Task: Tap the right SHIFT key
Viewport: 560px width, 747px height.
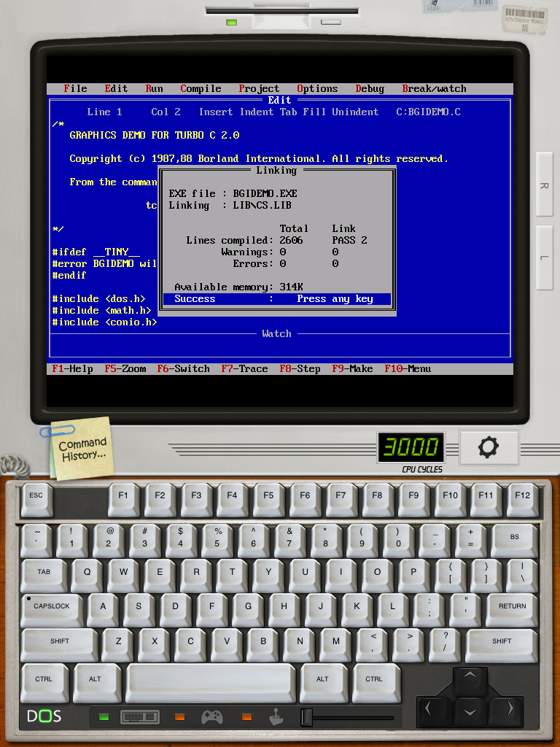Action: pyautogui.click(x=502, y=644)
